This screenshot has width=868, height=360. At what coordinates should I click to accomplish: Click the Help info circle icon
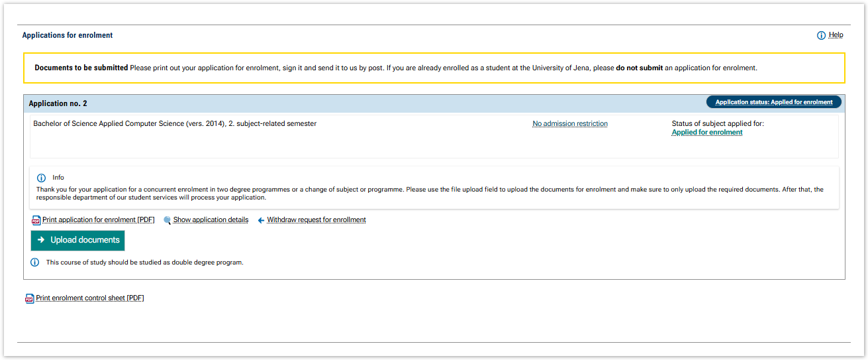[x=821, y=36]
